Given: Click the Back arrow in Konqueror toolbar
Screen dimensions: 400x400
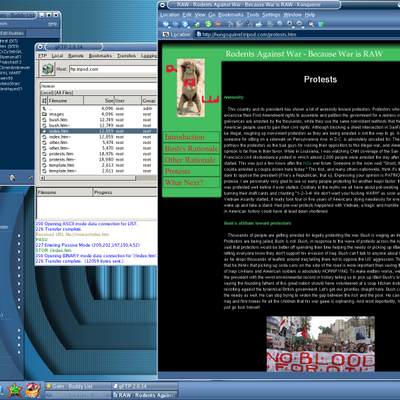Looking at the screenshot, I should [166, 24].
